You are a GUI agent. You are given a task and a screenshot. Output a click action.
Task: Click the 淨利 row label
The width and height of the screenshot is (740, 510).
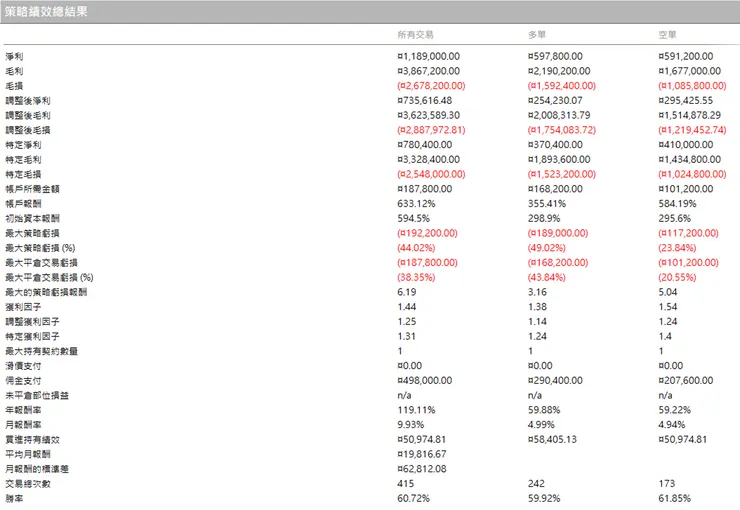(x=14, y=56)
